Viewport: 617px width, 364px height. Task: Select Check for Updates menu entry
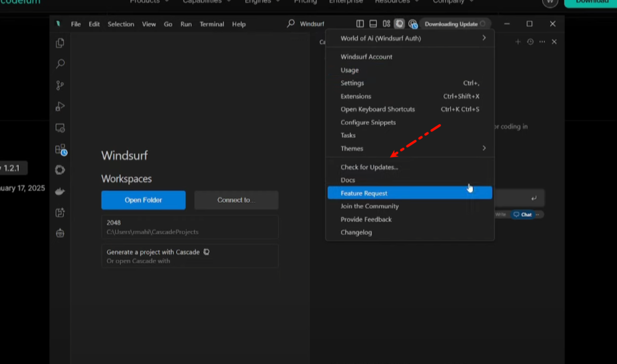pyautogui.click(x=369, y=167)
